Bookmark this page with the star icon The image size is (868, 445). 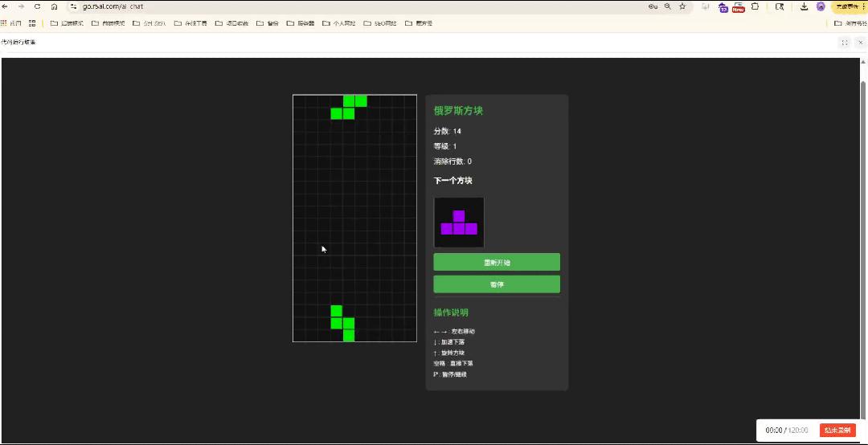click(x=682, y=6)
